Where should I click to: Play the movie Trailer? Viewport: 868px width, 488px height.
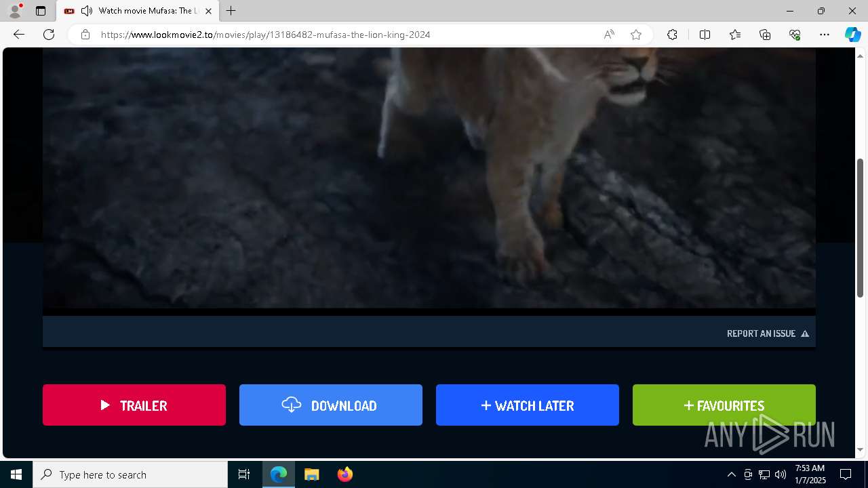point(134,405)
